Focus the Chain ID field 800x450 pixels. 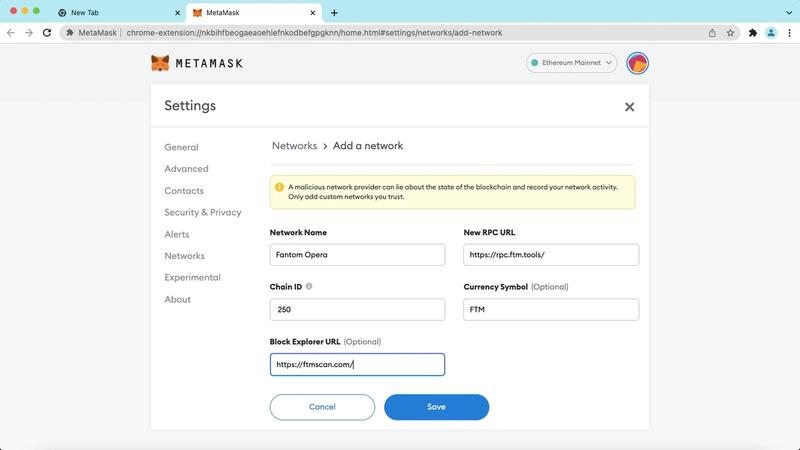[357, 309]
